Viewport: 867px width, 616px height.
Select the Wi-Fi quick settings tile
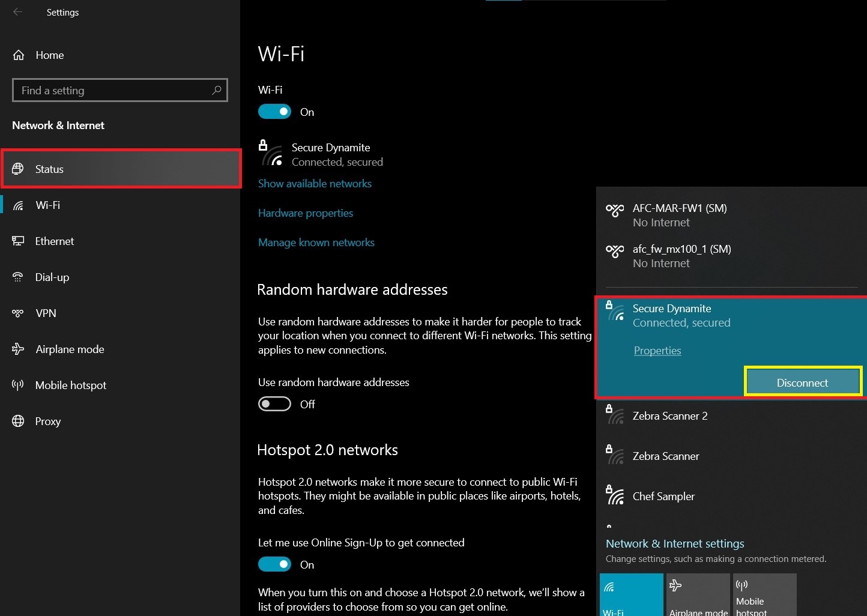631,594
